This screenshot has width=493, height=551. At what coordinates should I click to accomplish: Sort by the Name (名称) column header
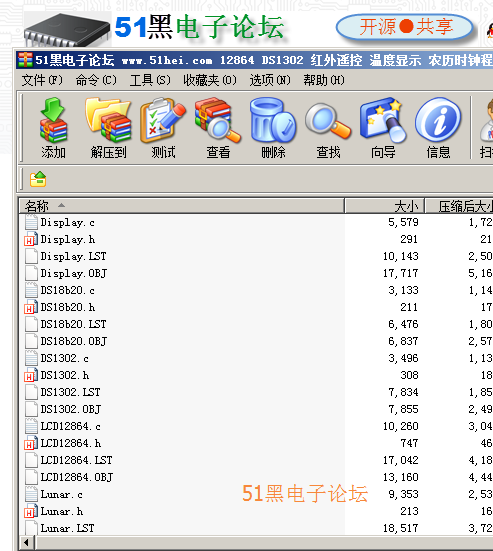click(181, 206)
